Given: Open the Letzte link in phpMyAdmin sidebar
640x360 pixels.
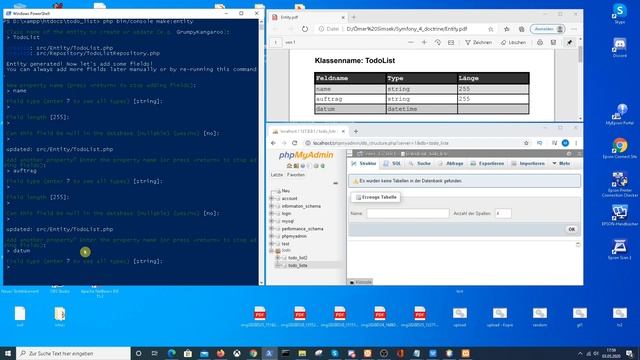Looking at the screenshot, I should tap(277, 175).
